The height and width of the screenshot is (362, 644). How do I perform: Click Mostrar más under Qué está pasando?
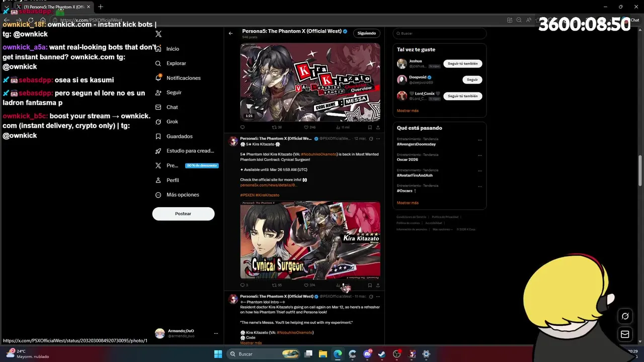[x=408, y=203]
